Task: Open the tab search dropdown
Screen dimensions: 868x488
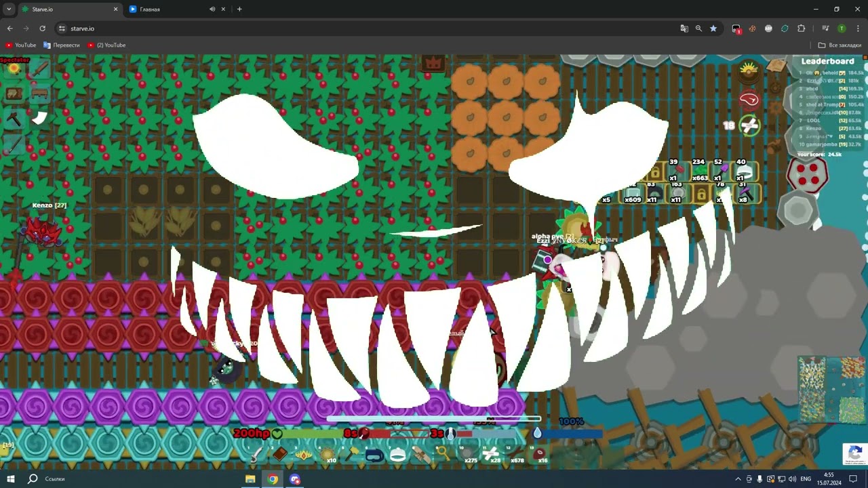Action: pos(8,9)
